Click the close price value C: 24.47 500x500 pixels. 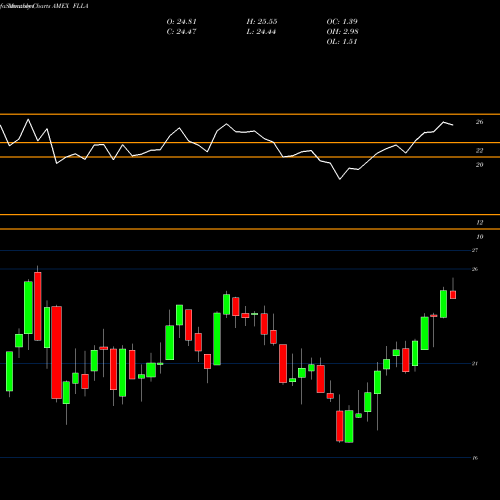click(x=181, y=32)
